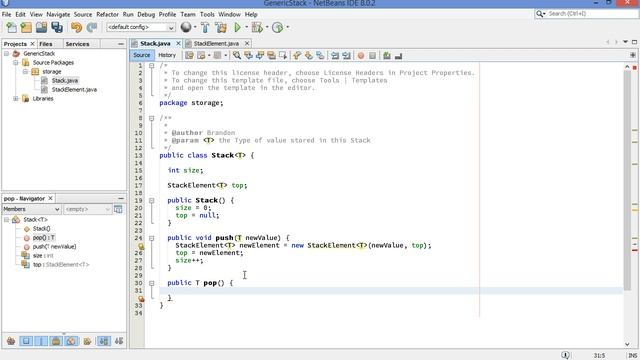640x360 pixels.
Task: Toggle Rectangular Selection in editor toolbar
Action: pyautogui.click(x=282, y=55)
